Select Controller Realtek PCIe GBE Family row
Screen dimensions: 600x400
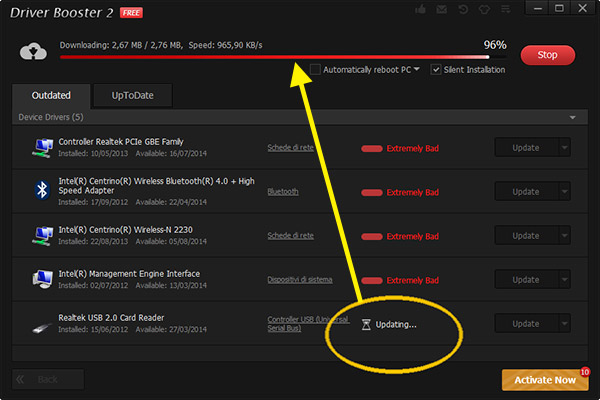300,148
